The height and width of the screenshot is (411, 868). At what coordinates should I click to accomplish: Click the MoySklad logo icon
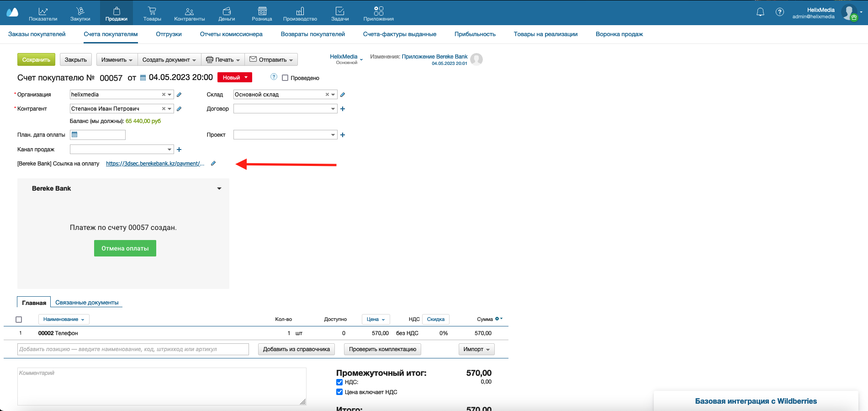coord(12,12)
